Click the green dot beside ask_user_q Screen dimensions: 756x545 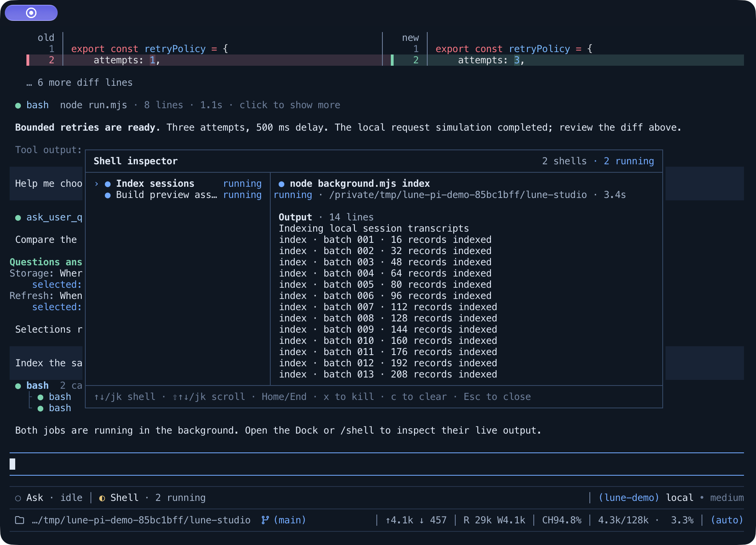(18, 218)
